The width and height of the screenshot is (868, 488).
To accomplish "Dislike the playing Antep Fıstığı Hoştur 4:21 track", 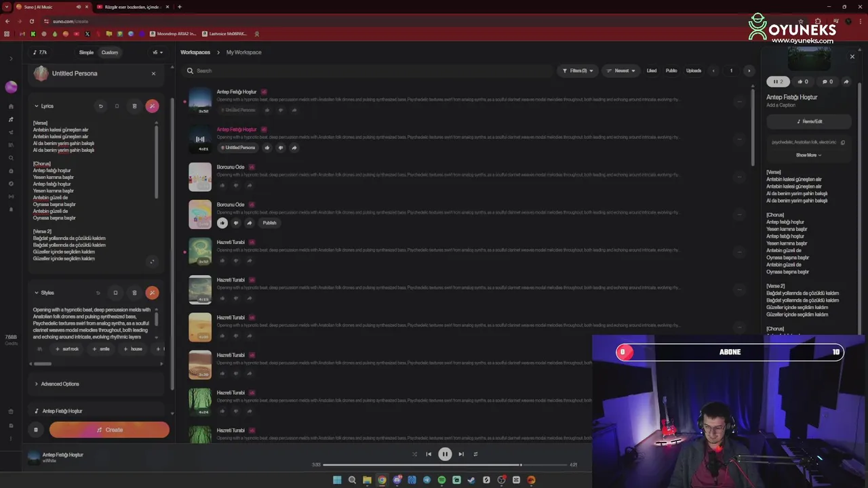I will click(x=281, y=148).
